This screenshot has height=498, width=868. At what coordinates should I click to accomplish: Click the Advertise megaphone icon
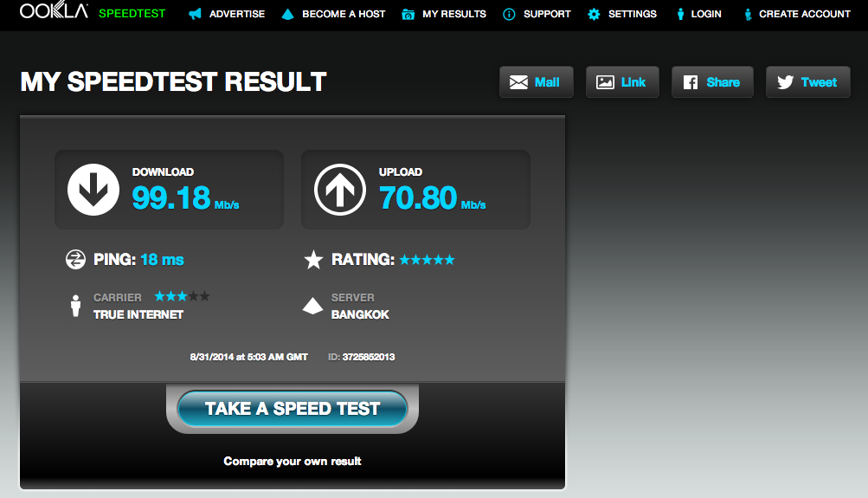195,14
